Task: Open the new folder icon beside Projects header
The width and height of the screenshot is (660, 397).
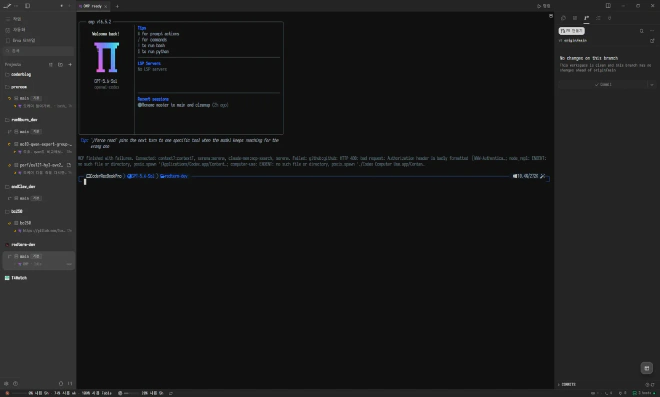Action: [60, 64]
